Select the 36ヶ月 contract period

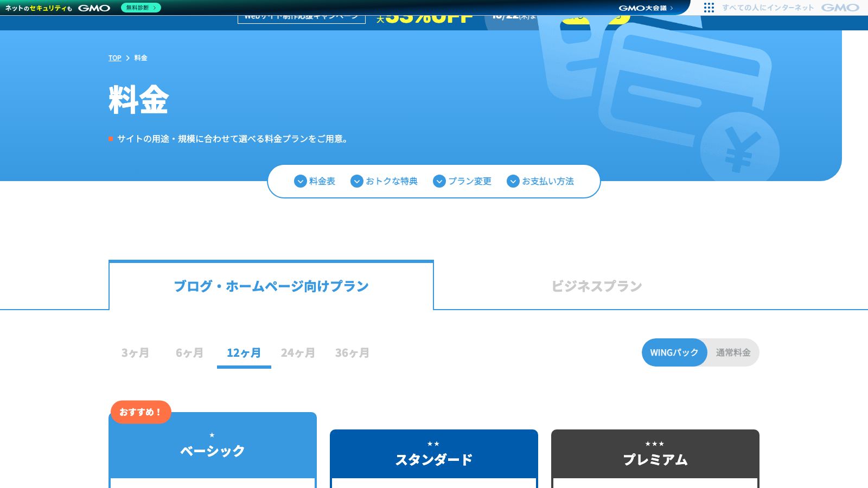click(x=353, y=353)
